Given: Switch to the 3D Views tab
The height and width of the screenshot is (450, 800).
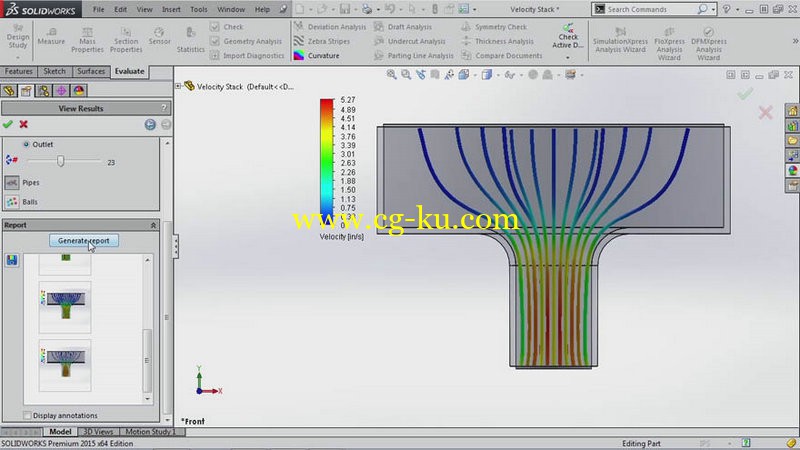Looking at the screenshot, I should point(98,432).
